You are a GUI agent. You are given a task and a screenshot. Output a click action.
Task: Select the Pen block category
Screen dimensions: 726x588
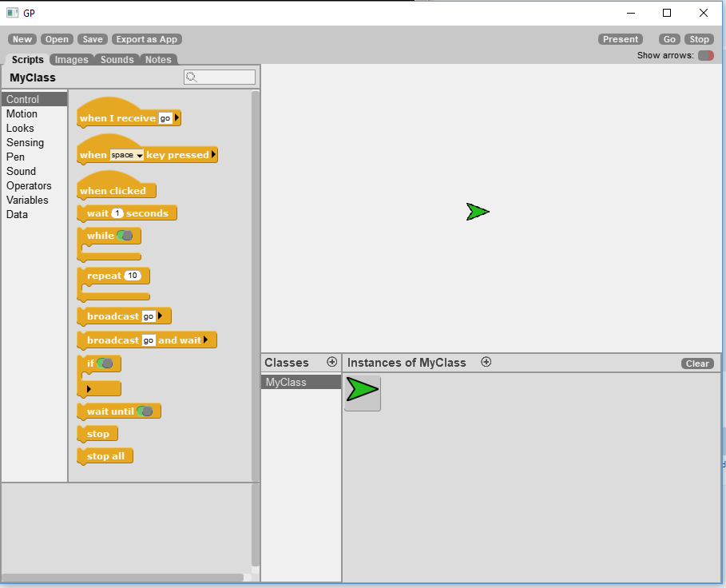pos(34,157)
